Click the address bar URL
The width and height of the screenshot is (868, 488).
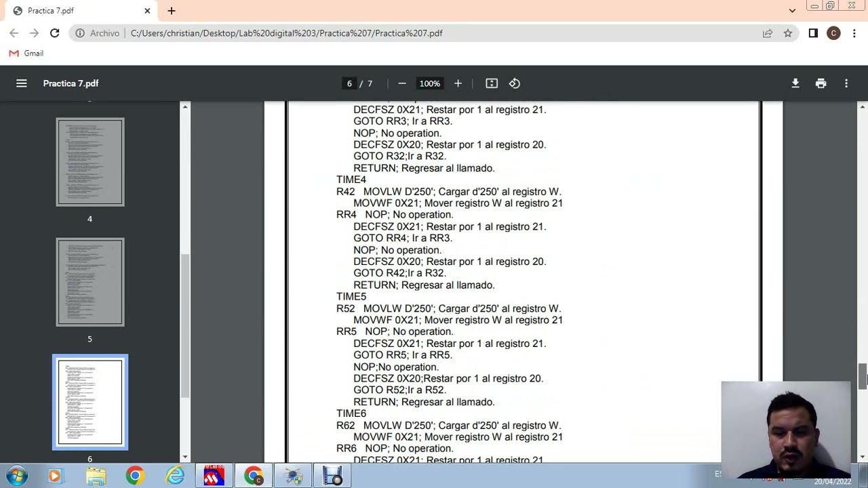pyautogui.click(x=286, y=33)
